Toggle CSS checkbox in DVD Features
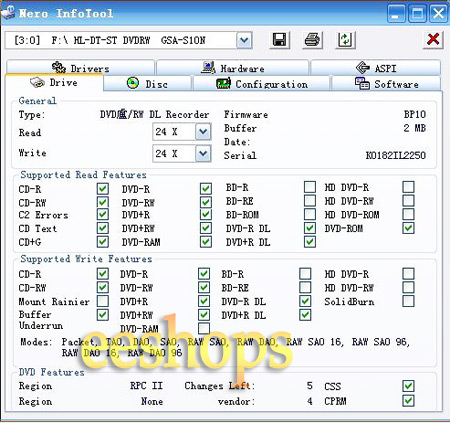This screenshot has height=423, width=450. tap(408, 386)
